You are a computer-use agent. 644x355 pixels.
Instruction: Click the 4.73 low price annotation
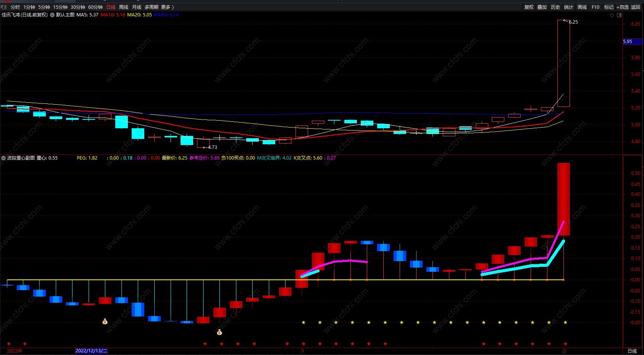(x=213, y=147)
